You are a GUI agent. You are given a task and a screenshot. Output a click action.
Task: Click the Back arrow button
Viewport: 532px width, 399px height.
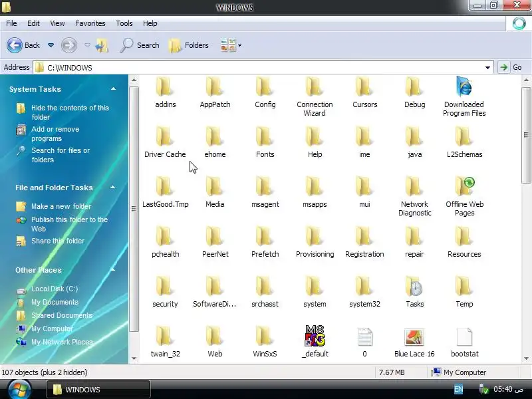[15, 45]
